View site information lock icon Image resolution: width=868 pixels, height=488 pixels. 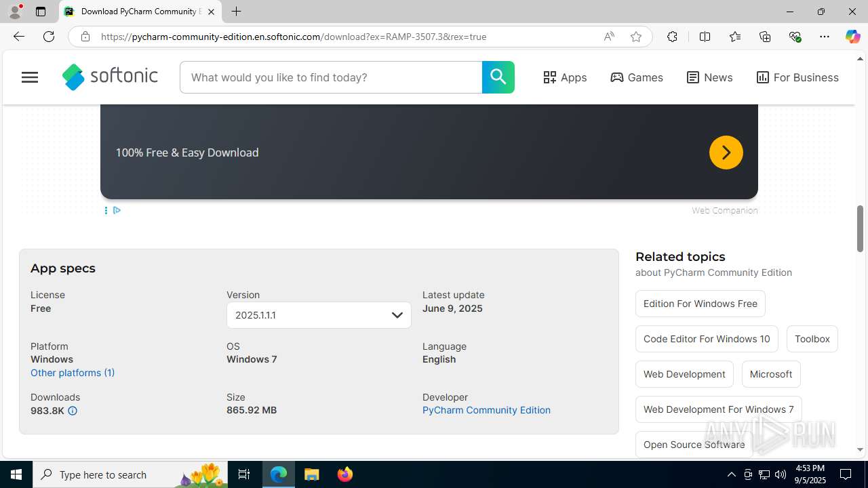pyautogui.click(x=85, y=37)
